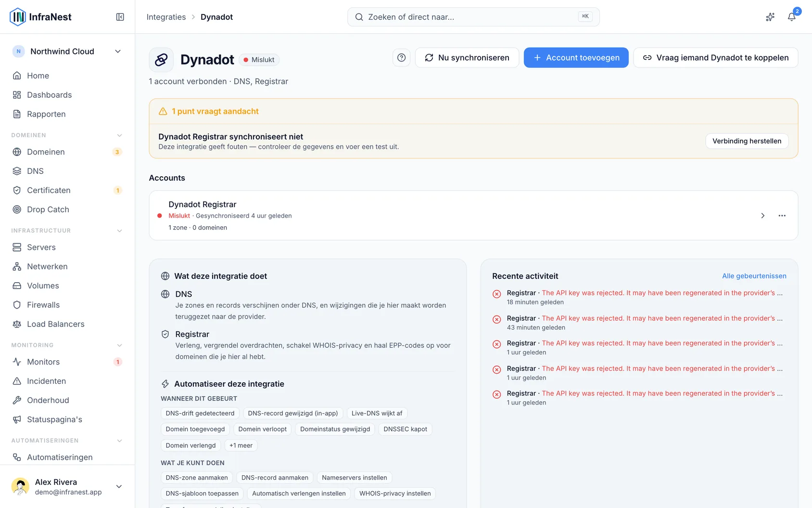Go to Integraties breadcrumb
Viewport: 812px width, 508px height.
pos(166,17)
